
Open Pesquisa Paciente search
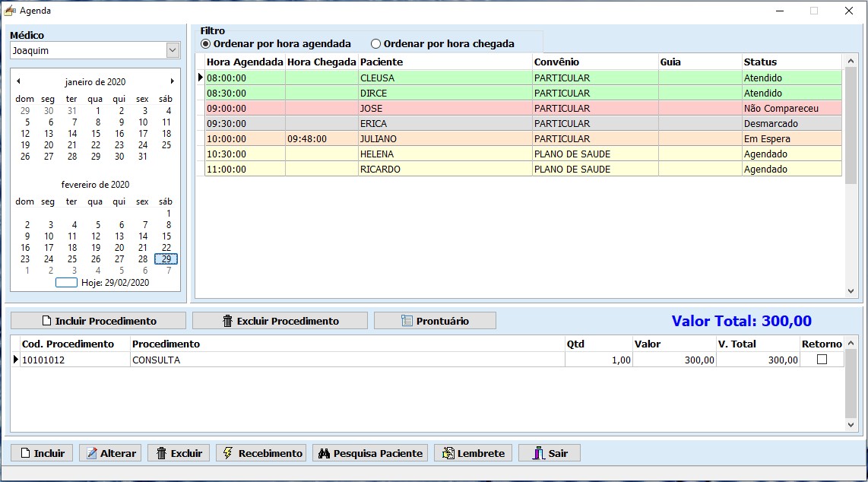pos(370,453)
